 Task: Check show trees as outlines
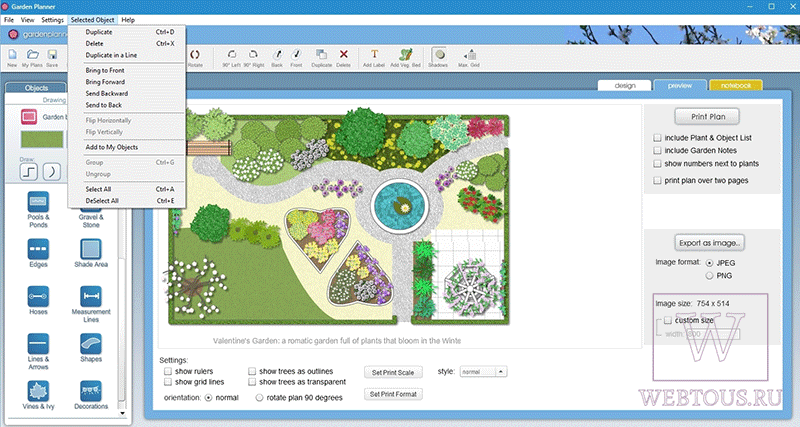point(252,371)
